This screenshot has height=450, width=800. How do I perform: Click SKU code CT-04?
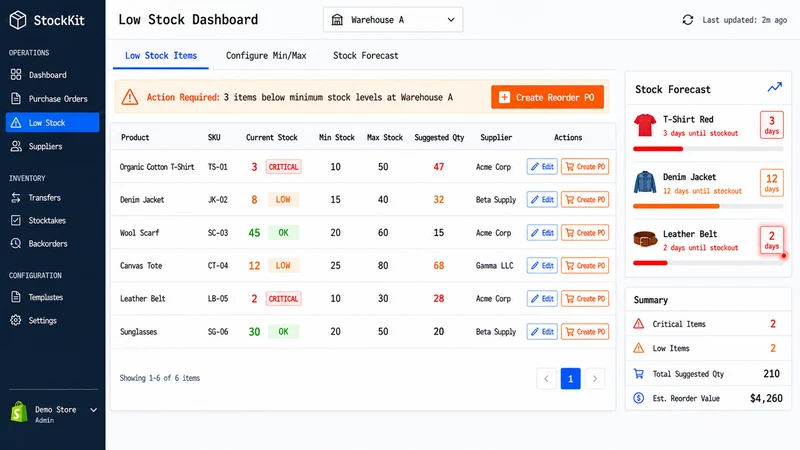[x=218, y=265]
